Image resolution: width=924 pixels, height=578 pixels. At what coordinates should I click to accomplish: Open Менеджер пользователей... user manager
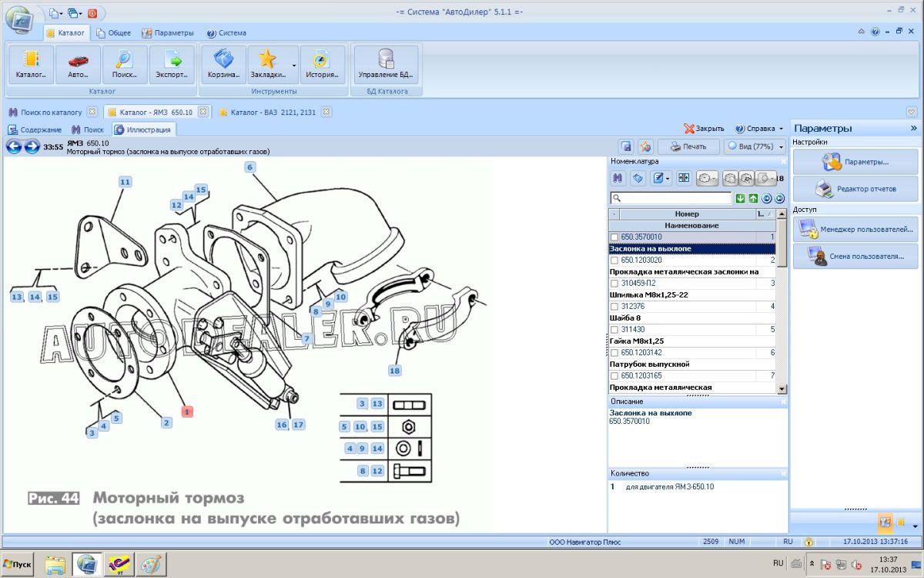tap(855, 230)
